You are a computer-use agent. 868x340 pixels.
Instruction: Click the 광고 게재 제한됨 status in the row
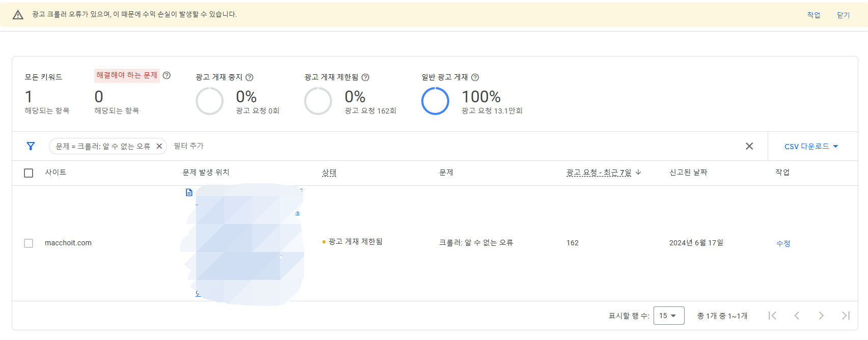point(352,241)
